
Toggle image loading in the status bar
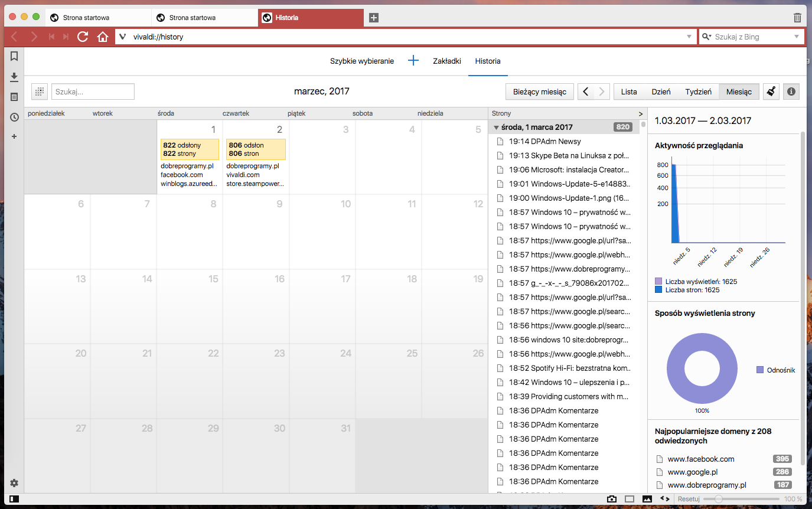point(647,499)
